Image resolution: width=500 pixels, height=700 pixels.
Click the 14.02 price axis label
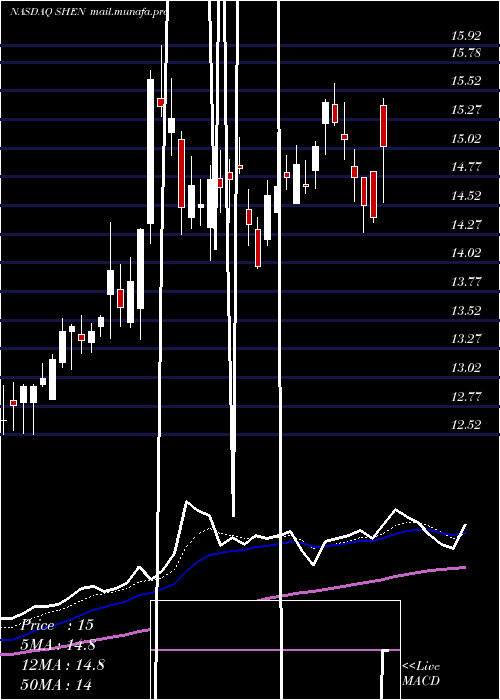point(466,253)
